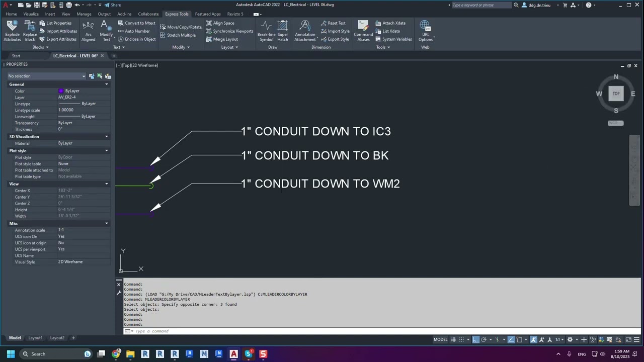Open Command Aliases editor

(x=363, y=31)
